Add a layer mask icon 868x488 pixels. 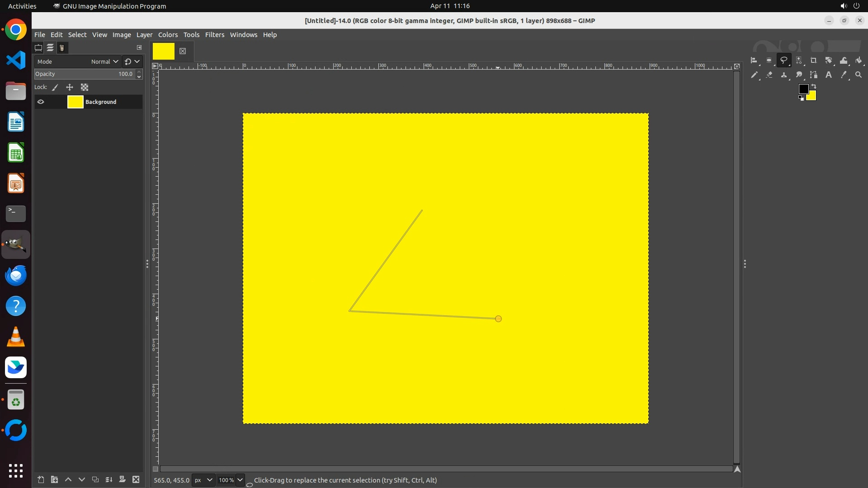tap(122, 480)
